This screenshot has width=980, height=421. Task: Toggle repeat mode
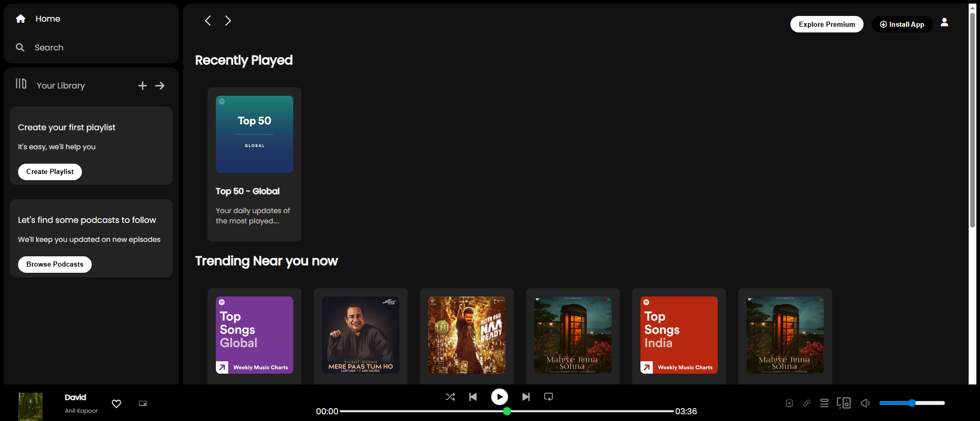[549, 397]
